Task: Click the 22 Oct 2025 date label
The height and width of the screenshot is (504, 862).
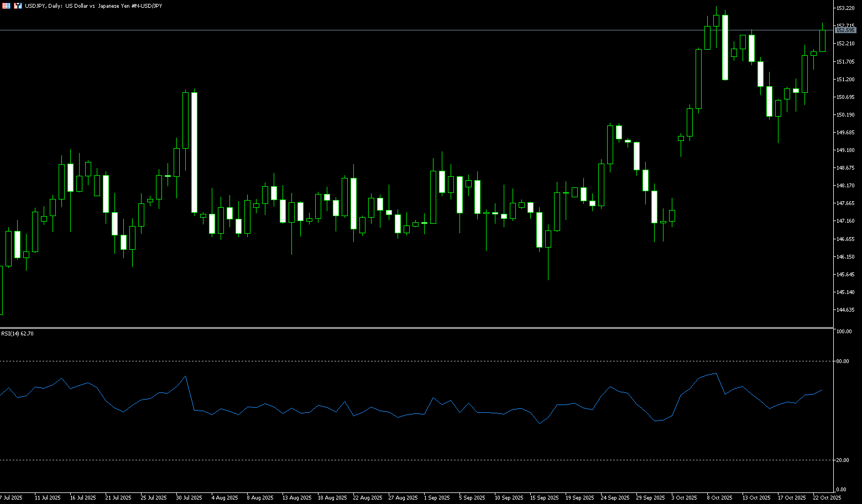Action: click(827, 498)
